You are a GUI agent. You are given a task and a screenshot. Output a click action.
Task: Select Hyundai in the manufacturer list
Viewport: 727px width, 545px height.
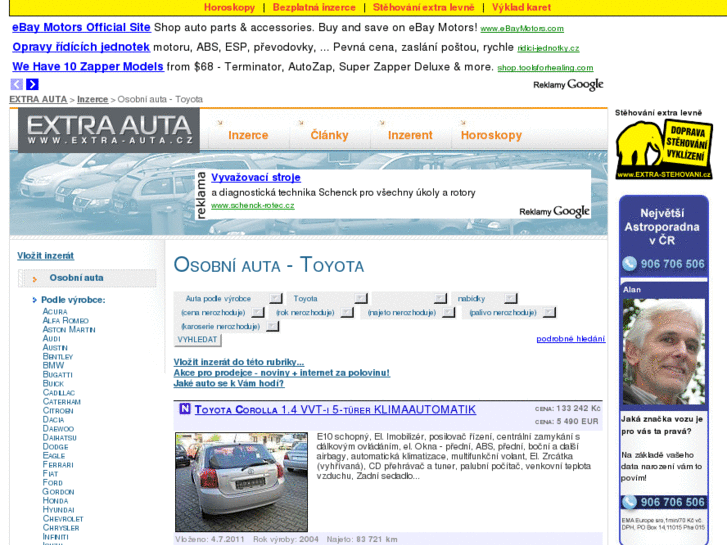pyautogui.click(x=58, y=509)
